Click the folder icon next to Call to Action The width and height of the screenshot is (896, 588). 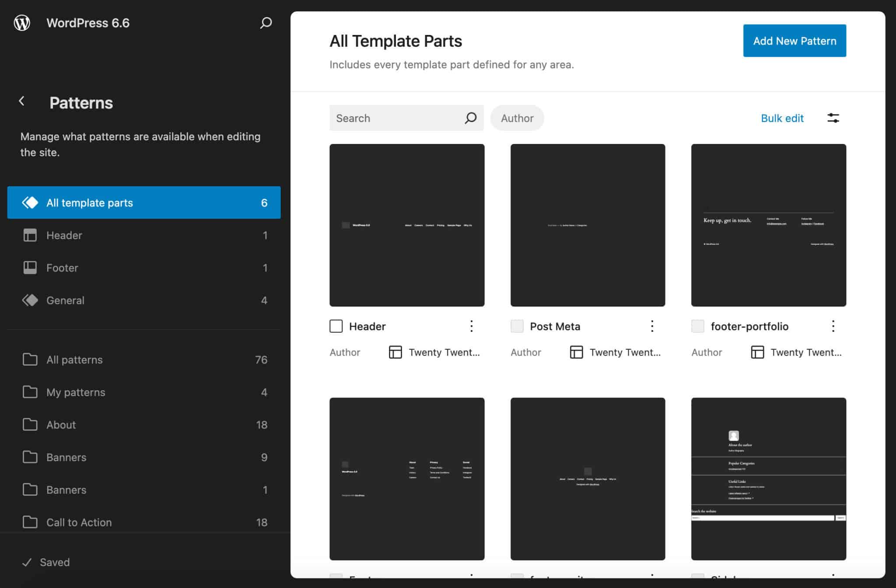coord(30,522)
